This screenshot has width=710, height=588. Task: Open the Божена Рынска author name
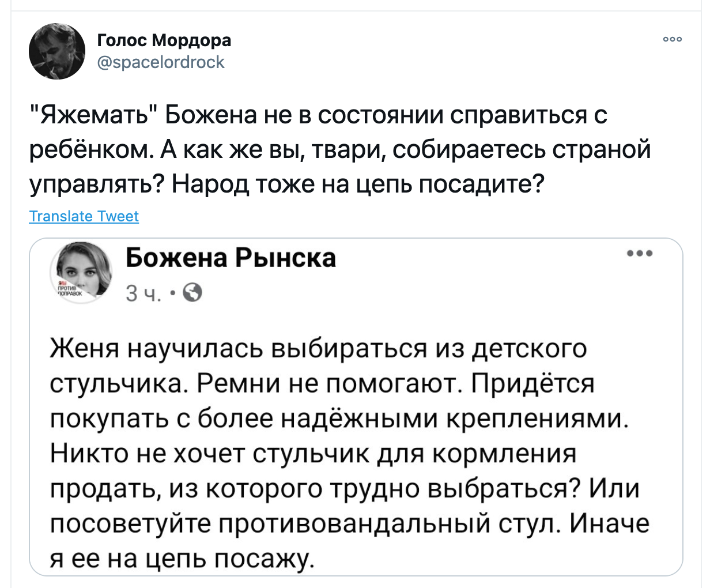point(231,258)
